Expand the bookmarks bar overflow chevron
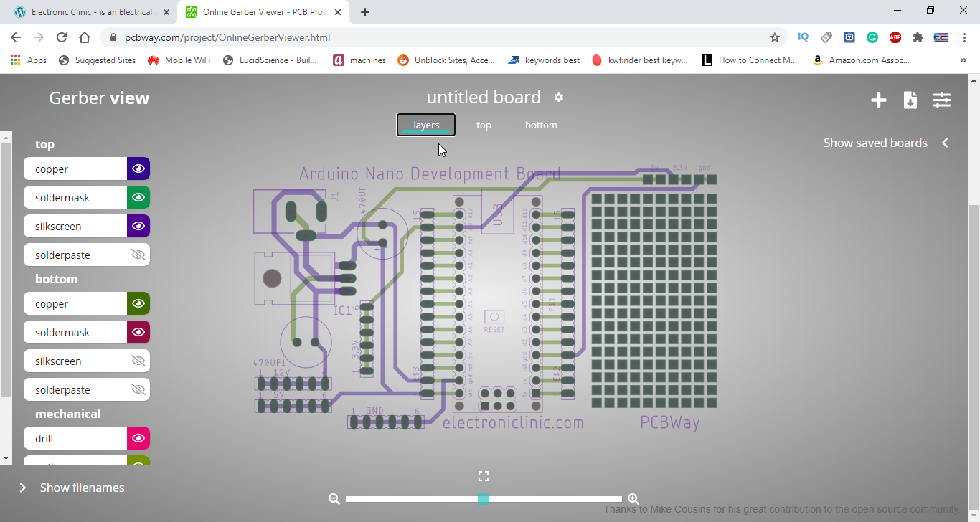Screen dimensions: 980x522 (x=963, y=60)
